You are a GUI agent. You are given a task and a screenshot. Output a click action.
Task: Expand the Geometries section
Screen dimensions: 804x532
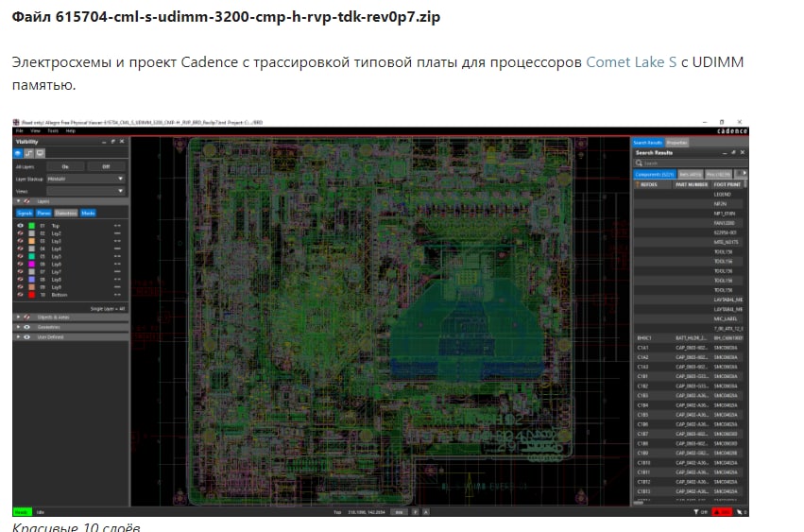pyautogui.click(x=19, y=327)
